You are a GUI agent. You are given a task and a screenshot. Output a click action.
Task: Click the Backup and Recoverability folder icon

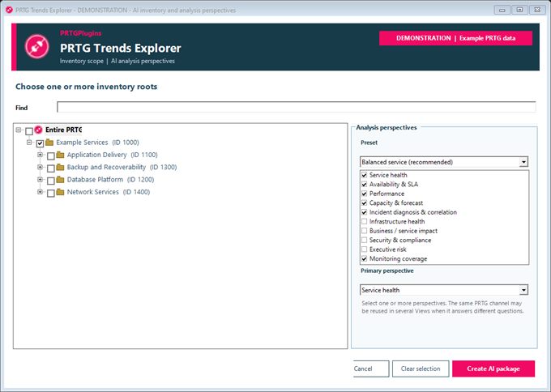(x=60, y=167)
